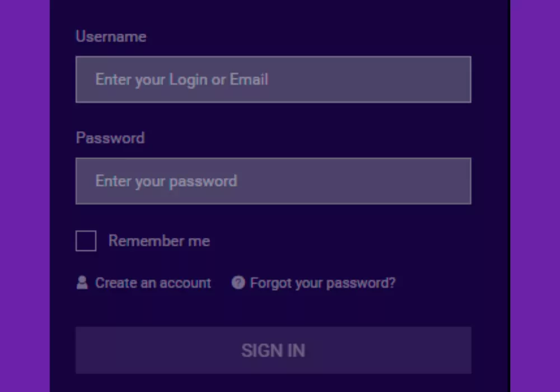Screen dimensions: 560x392
Task: Click the Password label text
Action: coord(110,138)
